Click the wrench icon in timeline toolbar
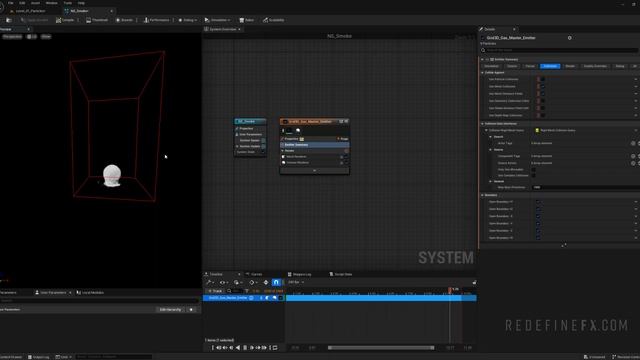The height and width of the screenshot is (360, 640). tap(209, 282)
